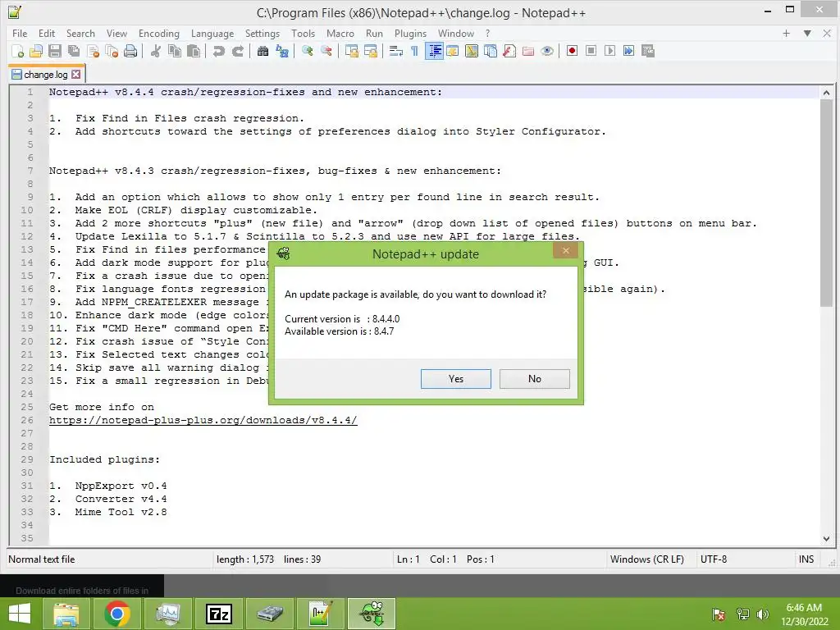Click the Open file toolbar icon
Screen dimensions: 840x630
pyautogui.click(x=36, y=51)
